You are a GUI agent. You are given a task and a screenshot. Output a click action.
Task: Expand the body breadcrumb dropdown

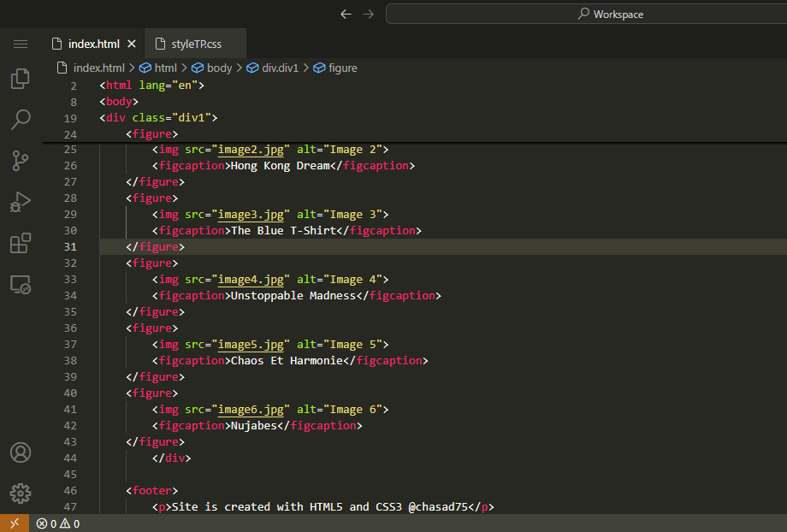[219, 68]
